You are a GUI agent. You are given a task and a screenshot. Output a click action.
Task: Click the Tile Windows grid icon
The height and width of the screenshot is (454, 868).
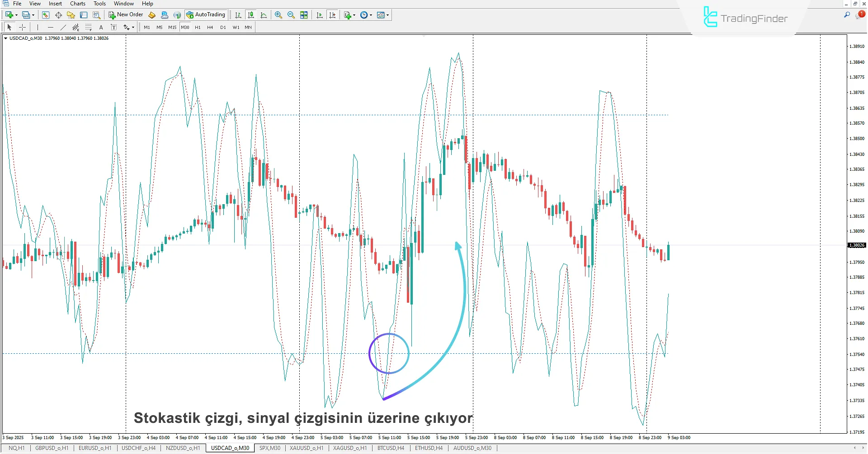pyautogui.click(x=304, y=15)
